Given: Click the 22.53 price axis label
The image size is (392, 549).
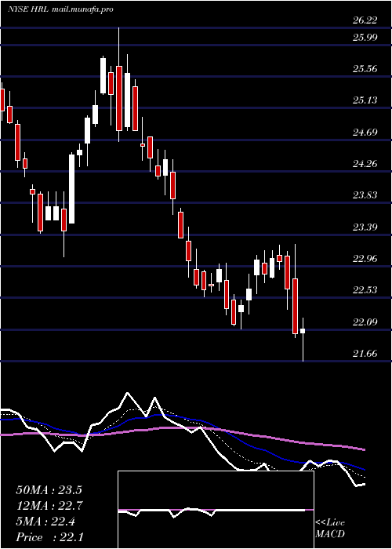Looking at the screenshot, I should point(365,290).
